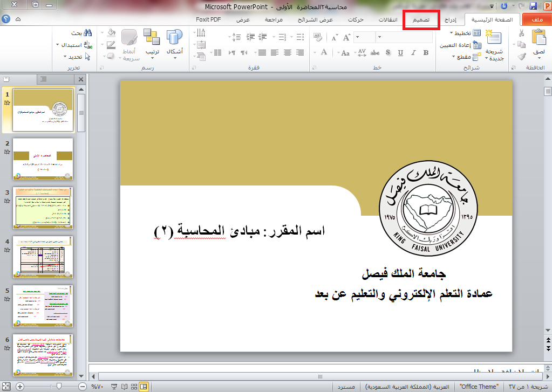Click the Text Direction icon

[201, 33]
